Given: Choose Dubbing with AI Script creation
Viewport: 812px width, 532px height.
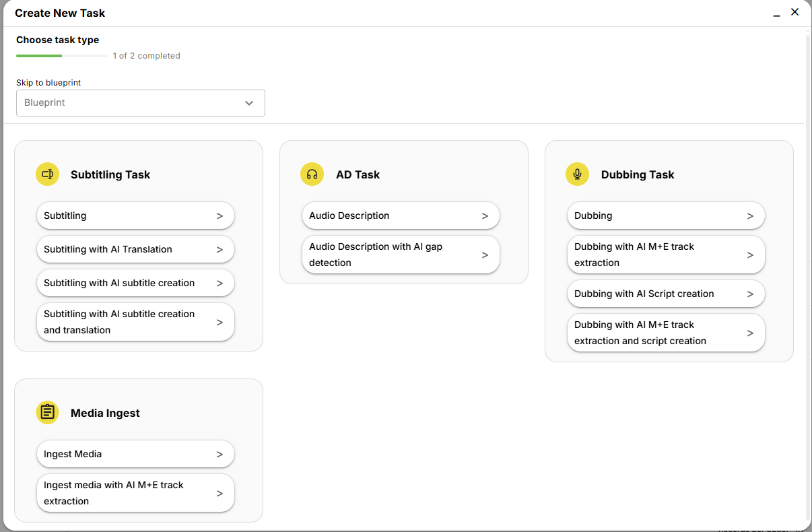Looking at the screenshot, I should [x=665, y=294].
